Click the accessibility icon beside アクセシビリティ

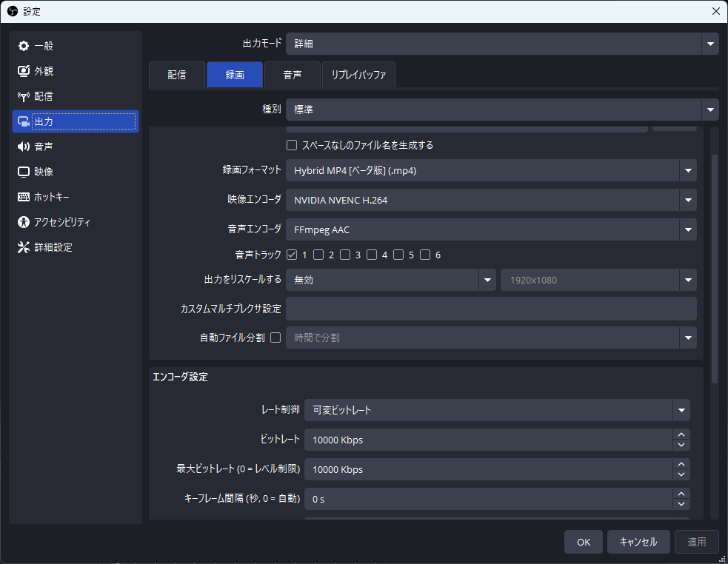tap(23, 222)
